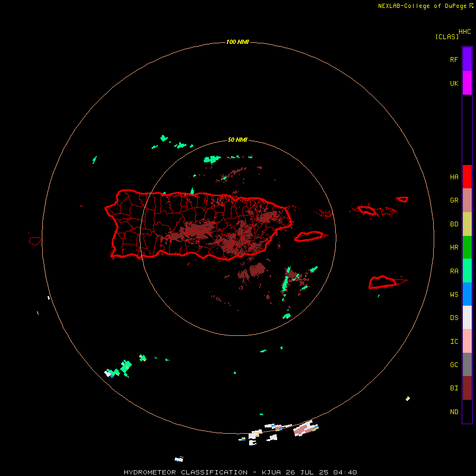Click the RA legend label
Screen dimensions: 476x476
(454, 271)
